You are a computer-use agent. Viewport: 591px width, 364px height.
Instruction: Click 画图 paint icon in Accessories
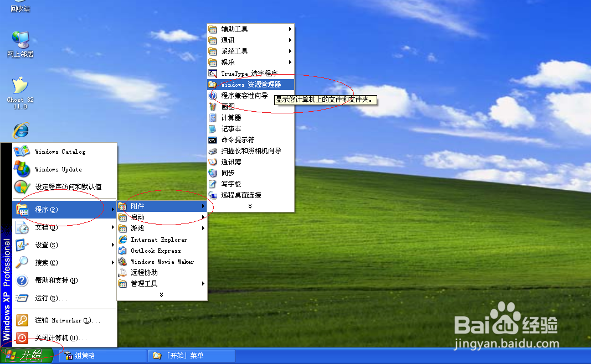pos(213,107)
